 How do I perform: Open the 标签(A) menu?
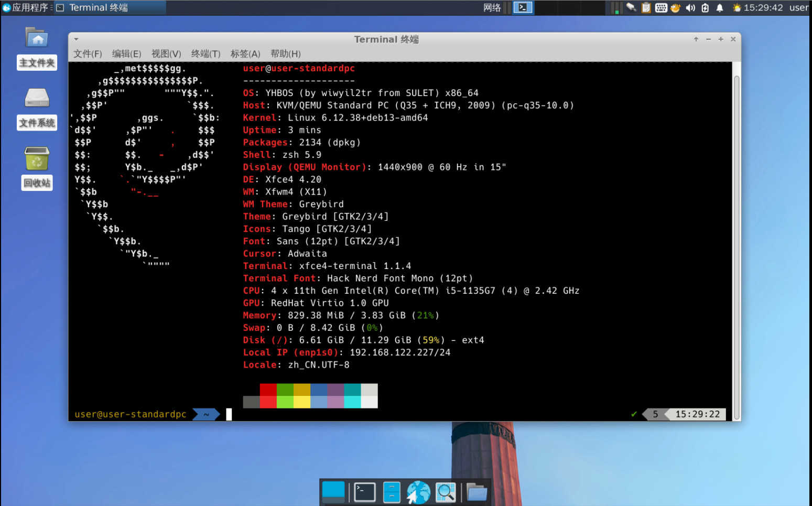click(x=245, y=53)
